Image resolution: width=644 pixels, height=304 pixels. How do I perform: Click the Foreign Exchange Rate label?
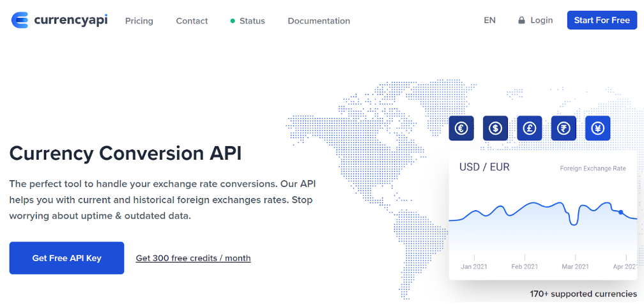[593, 169]
